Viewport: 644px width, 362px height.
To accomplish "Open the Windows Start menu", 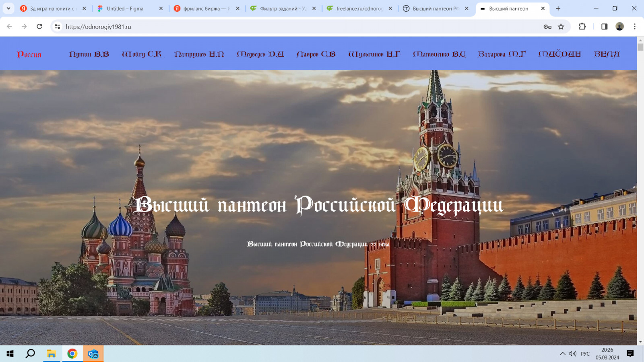I will pos(10,354).
